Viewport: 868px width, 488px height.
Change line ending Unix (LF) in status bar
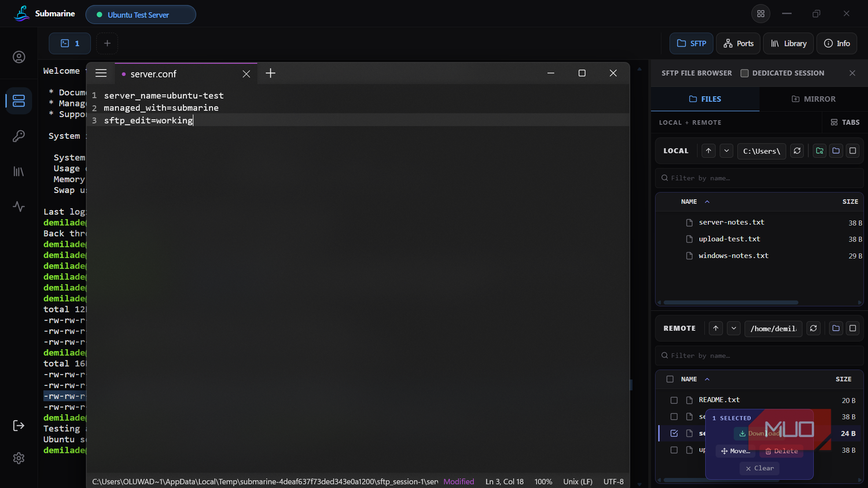[x=578, y=482]
